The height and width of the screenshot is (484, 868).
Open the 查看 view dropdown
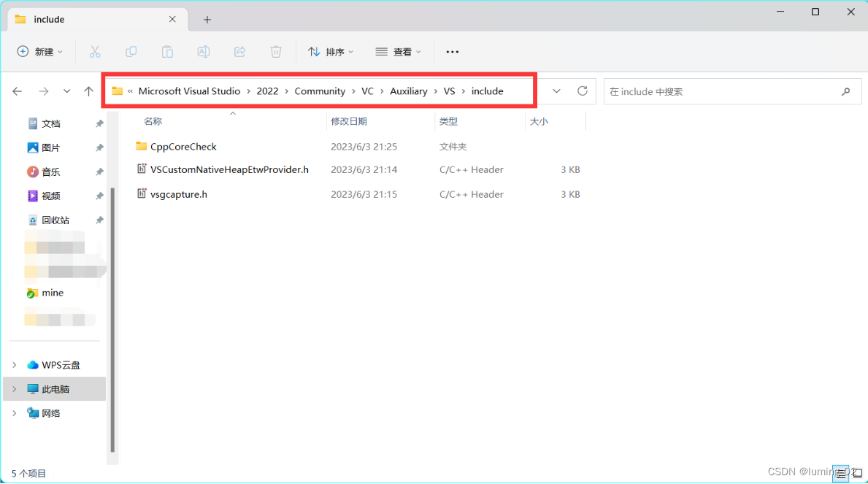(398, 52)
